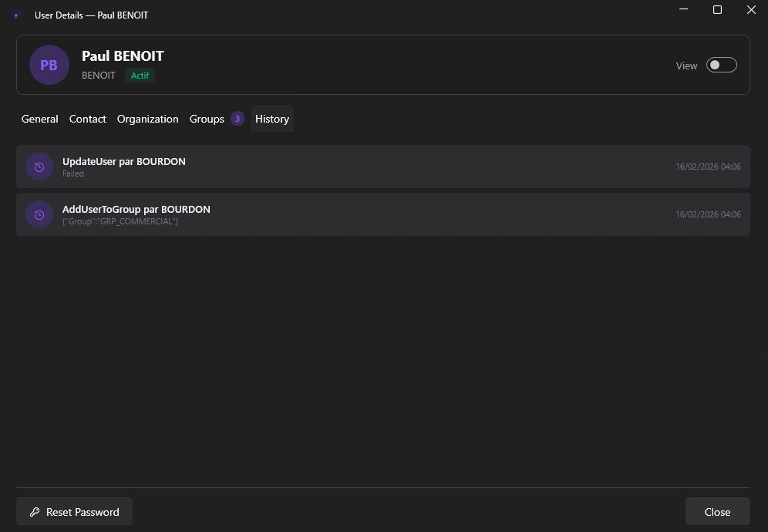Click the clock icon on the AddUserToGroup entry
Viewport: 768px width, 532px height.
39,214
